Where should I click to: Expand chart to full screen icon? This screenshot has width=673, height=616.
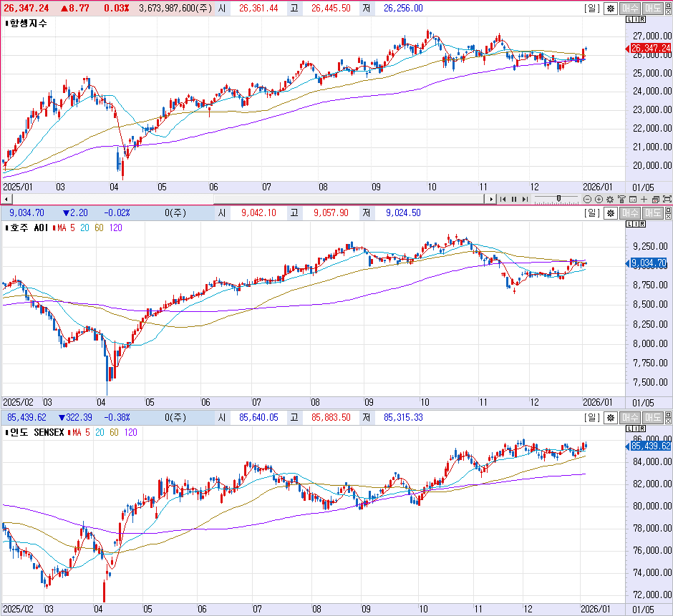tap(667, 199)
